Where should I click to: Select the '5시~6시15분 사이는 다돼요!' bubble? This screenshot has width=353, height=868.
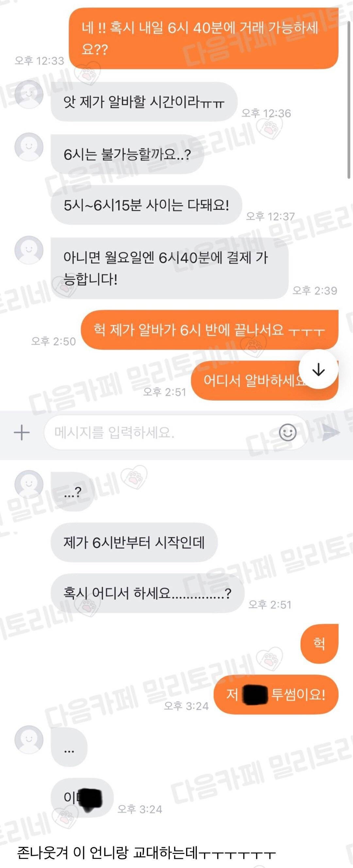pos(146,205)
